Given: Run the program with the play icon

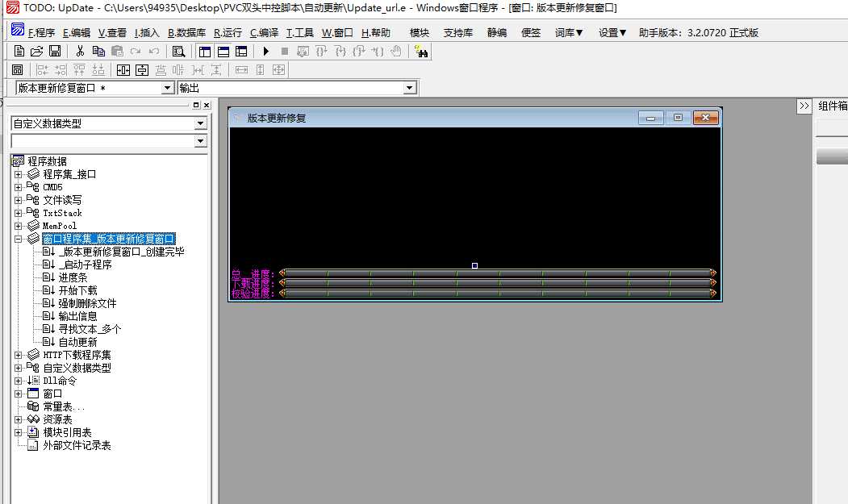Looking at the screenshot, I should pos(265,51).
